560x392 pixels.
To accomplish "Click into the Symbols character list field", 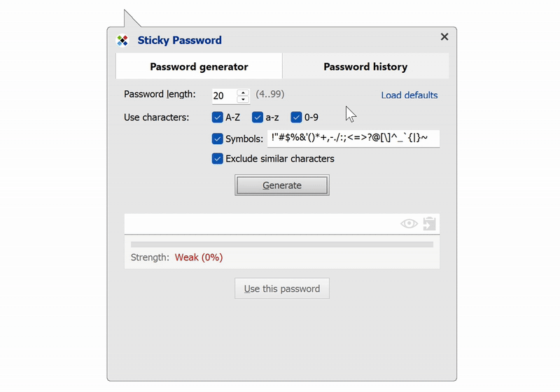I will [x=353, y=139].
